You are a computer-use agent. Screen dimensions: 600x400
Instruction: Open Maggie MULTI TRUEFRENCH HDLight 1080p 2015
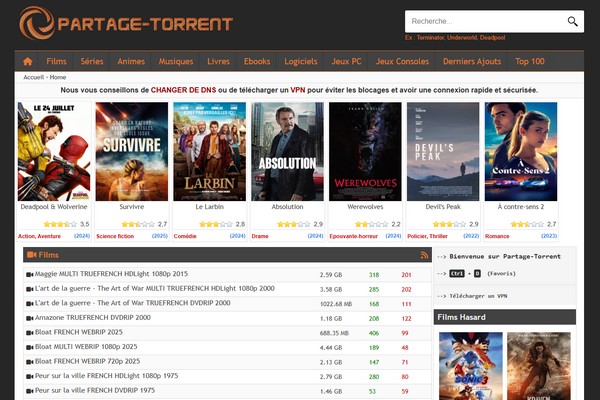click(x=111, y=274)
